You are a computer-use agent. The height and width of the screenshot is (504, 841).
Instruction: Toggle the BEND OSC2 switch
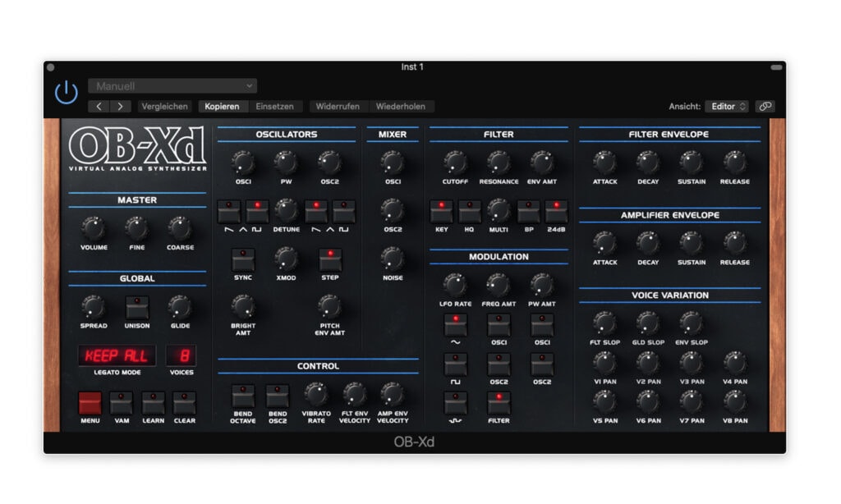pyautogui.click(x=278, y=396)
